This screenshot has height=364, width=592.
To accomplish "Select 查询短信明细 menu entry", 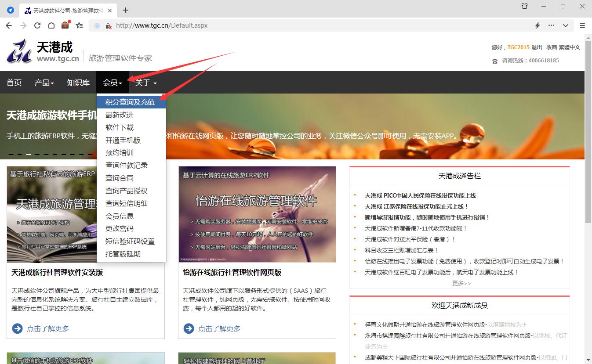I will click(x=131, y=203).
